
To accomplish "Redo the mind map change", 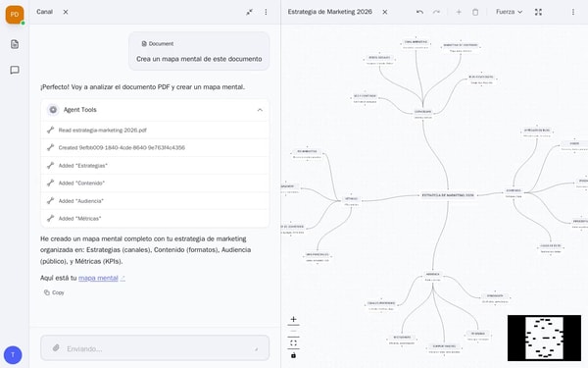I will [436, 12].
